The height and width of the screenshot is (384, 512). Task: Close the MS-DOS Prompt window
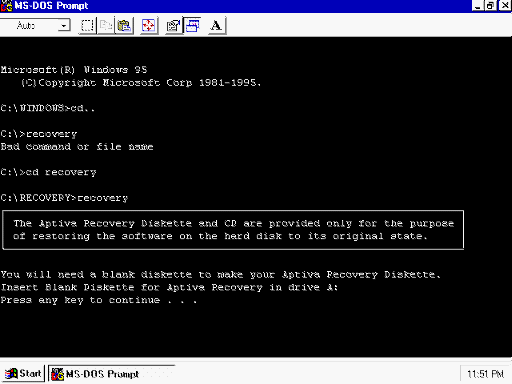pos(504,6)
